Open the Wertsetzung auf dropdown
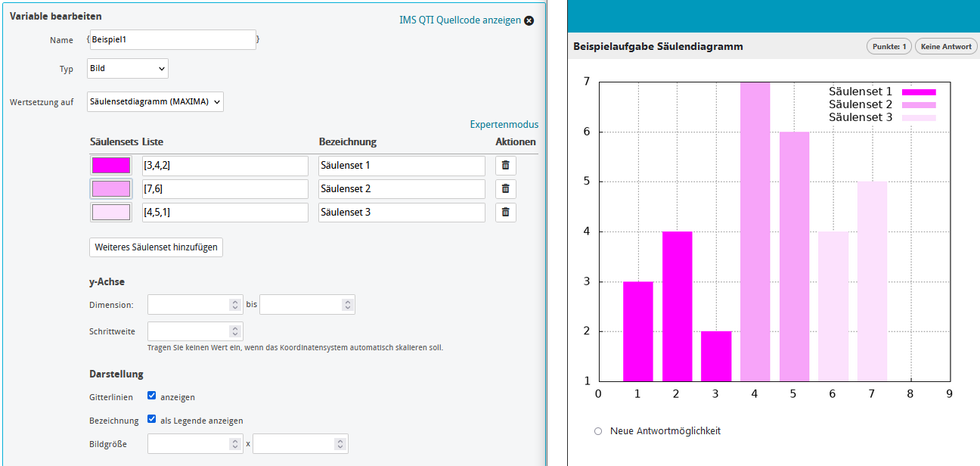This screenshot has height=466, width=980. tap(154, 100)
